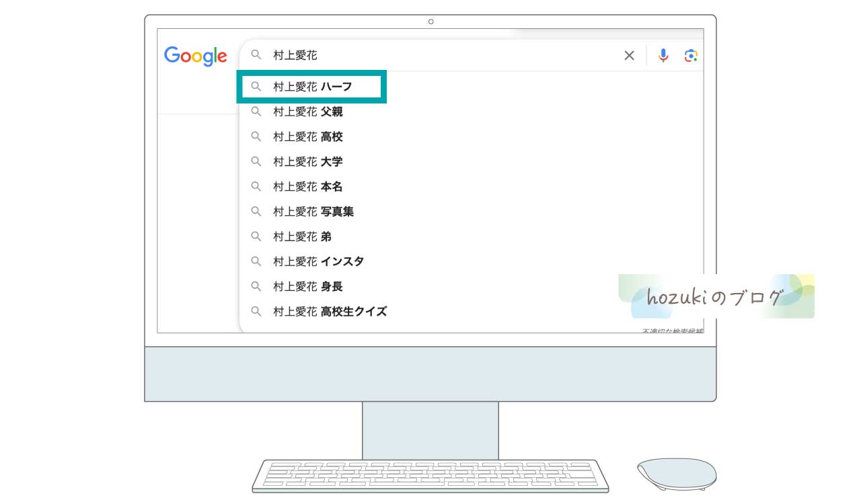Viewport: 861px width, 504px height.
Task: Click magnifier icon beside 弟 suggestion
Action: point(256,237)
